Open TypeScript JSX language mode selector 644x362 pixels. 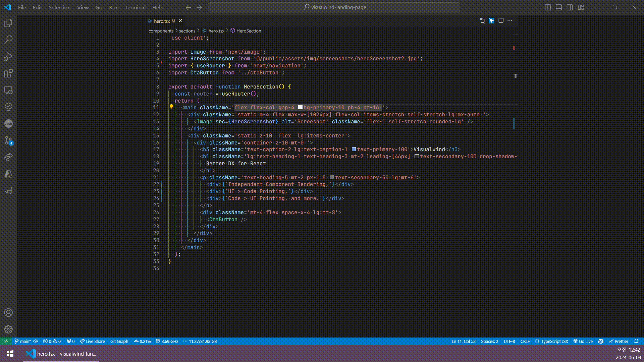[554, 341]
